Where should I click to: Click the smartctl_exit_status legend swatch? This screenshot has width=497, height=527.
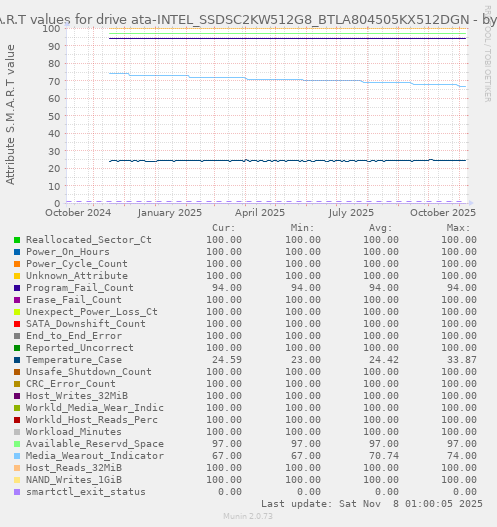click(x=17, y=492)
